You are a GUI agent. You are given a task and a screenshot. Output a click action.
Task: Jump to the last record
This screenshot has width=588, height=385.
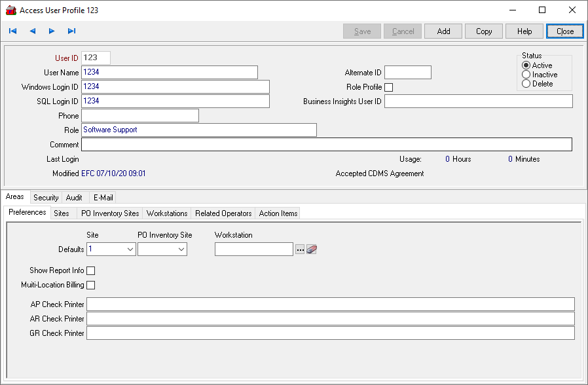tap(71, 31)
